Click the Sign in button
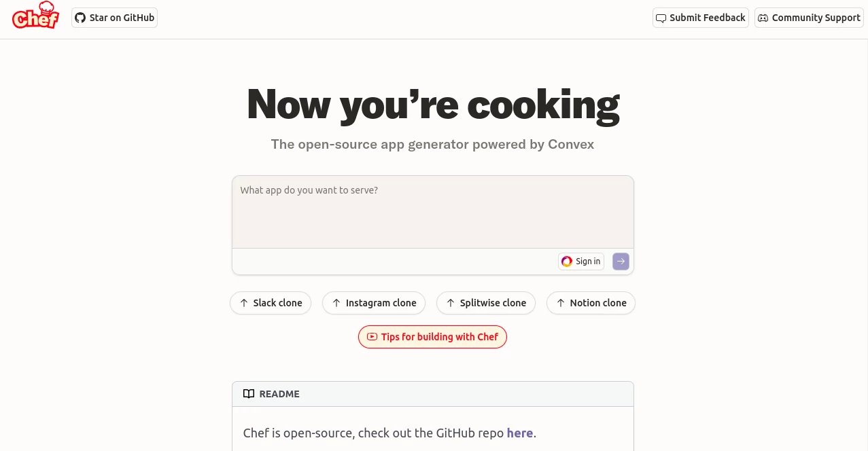Image resolution: width=868 pixels, height=451 pixels. [x=580, y=261]
